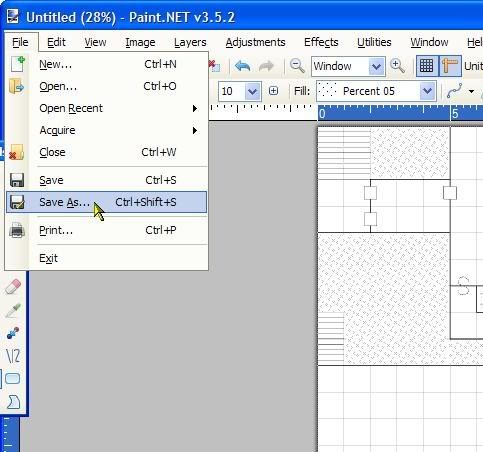Expand the Acquire submenu

tap(107, 130)
